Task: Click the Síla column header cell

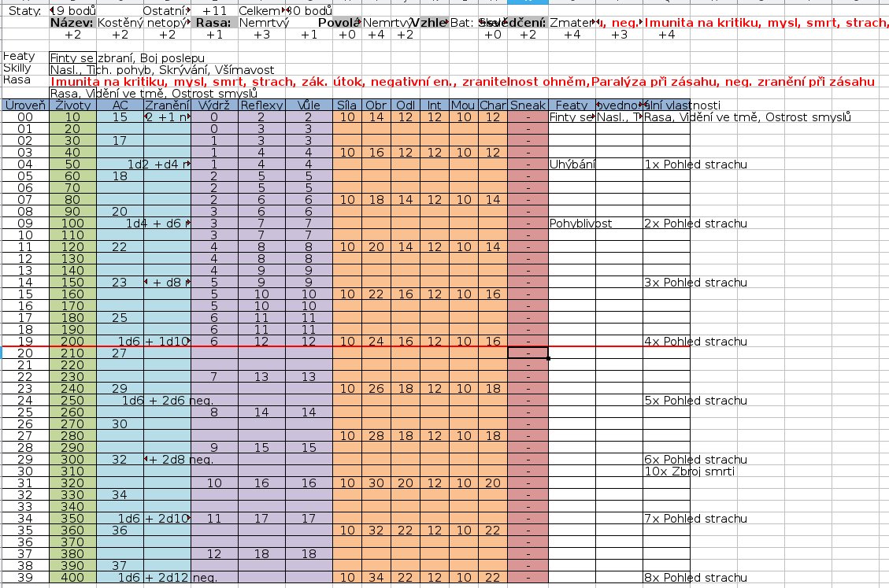Action: click(x=346, y=105)
